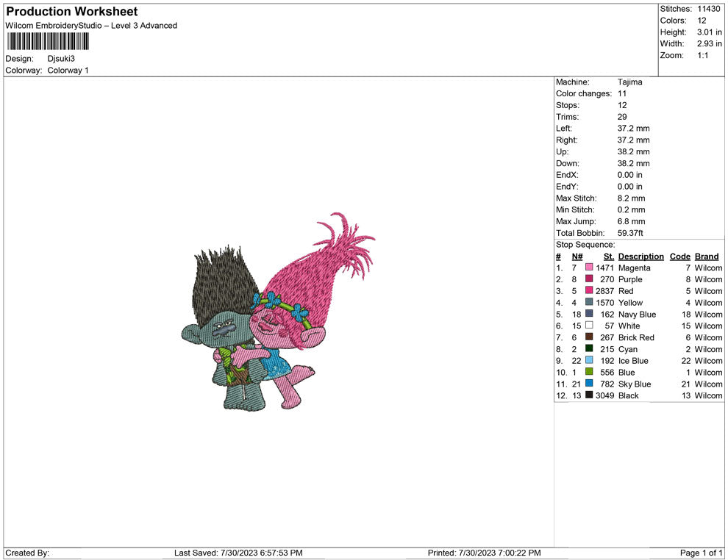The height and width of the screenshot is (560, 728).
Task: Select the design name Djsuki3
Action: [61, 59]
